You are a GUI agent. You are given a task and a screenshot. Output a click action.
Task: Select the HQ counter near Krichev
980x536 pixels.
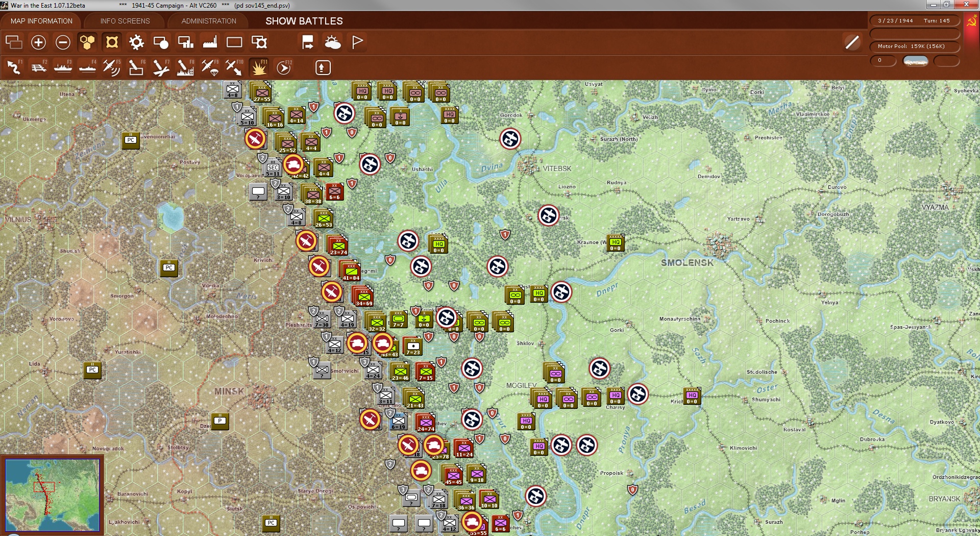[x=692, y=396]
